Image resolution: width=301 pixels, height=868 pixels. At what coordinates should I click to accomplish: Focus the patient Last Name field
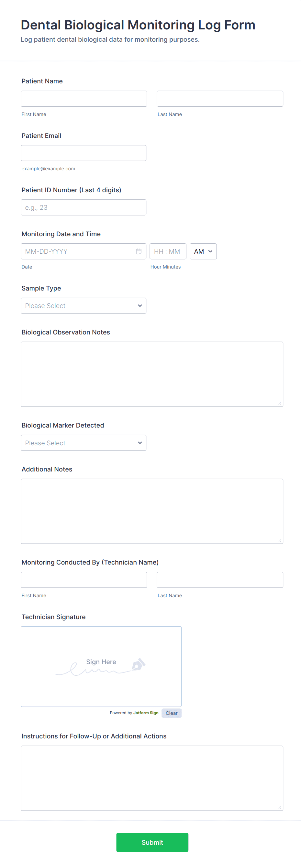[x=220, y=99]
